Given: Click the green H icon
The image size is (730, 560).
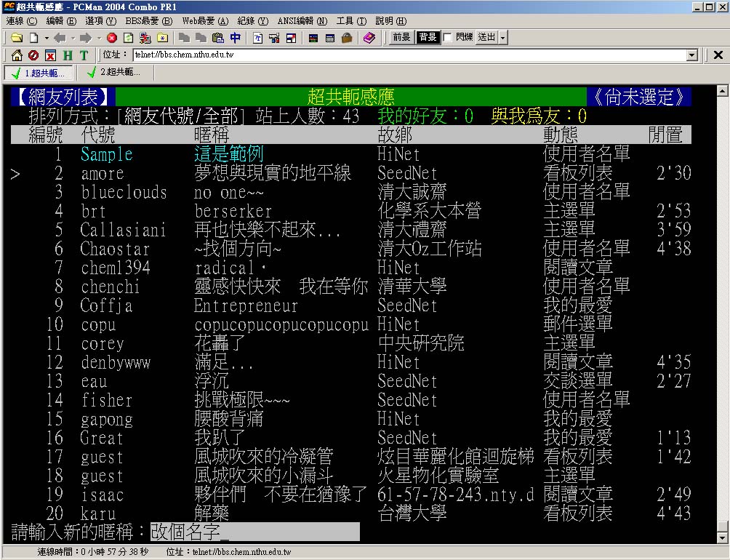Looking at the screenshot, I should [x=67, y=55].
